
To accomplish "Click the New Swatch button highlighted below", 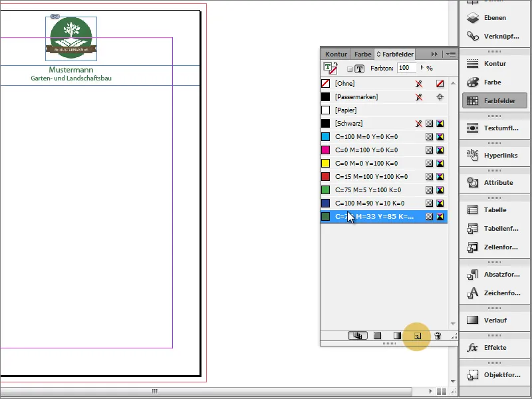I will 418,336.
